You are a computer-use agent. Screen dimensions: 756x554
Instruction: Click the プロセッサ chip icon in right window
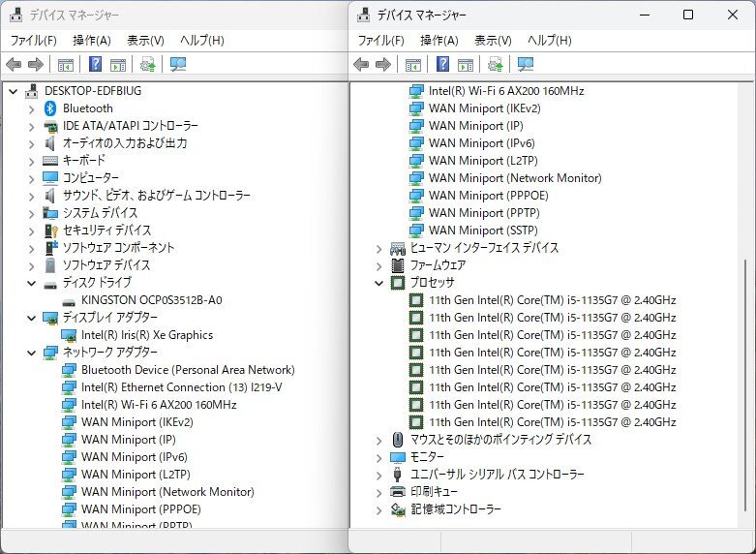[x=397, y=282]
